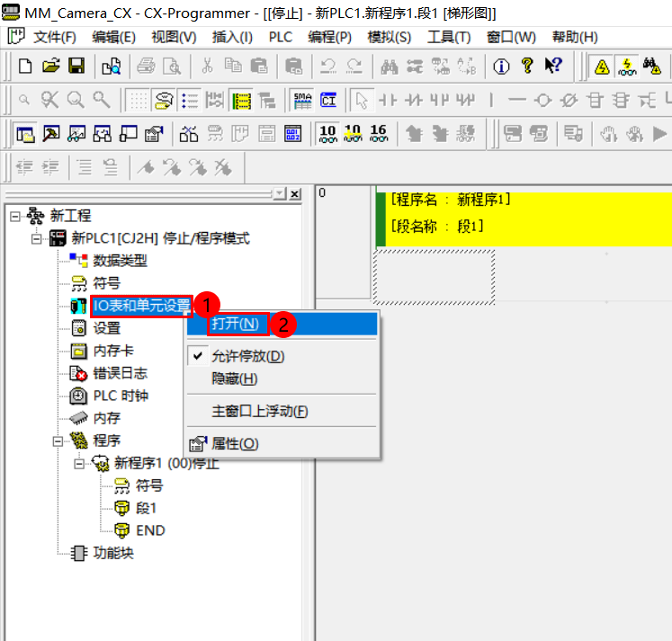Open the PLC menu

[x=281, y=37]
